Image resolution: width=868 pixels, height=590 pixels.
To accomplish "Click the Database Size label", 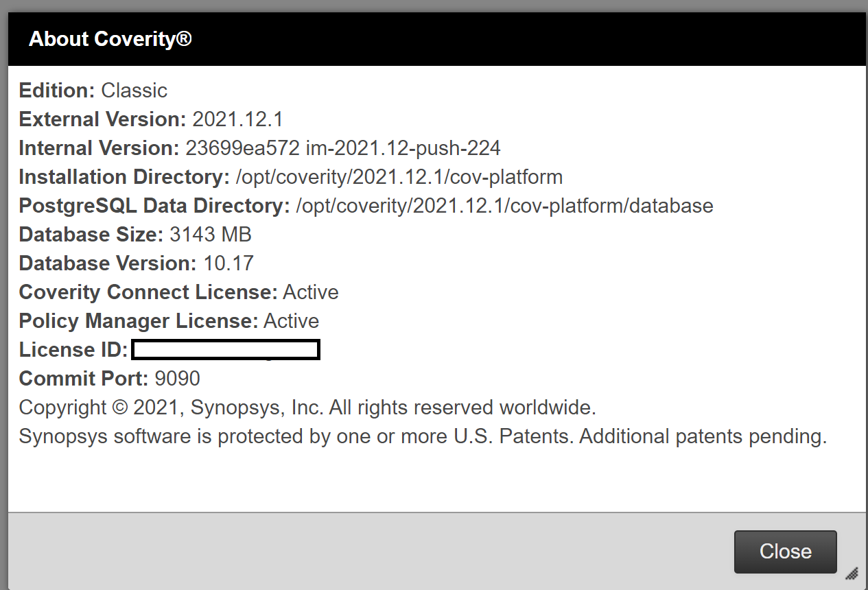I will pos(91,235).
